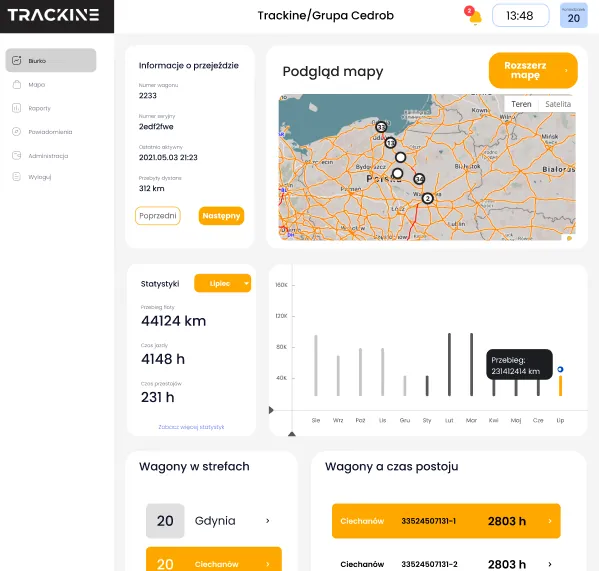Click the tall Mar chart bar
Image resolution: width=599 pixels, height=571 pixels.
471,364
